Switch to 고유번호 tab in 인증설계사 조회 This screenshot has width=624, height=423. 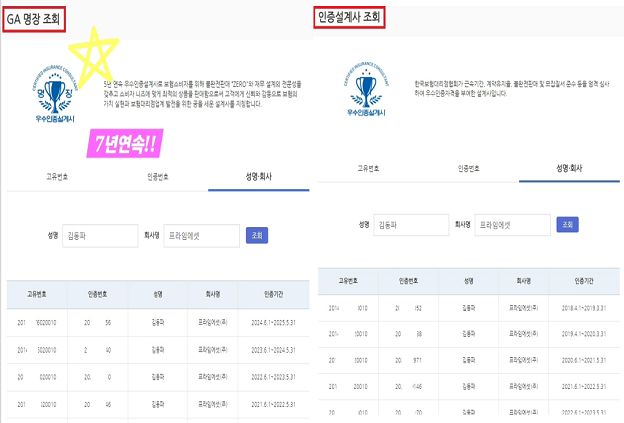coord(368,168)
